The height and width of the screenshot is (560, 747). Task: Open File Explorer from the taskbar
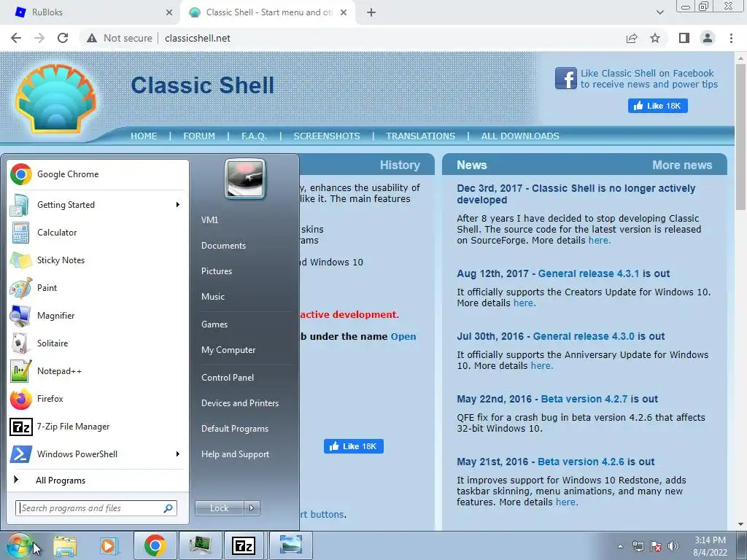[x=65, y=545]
